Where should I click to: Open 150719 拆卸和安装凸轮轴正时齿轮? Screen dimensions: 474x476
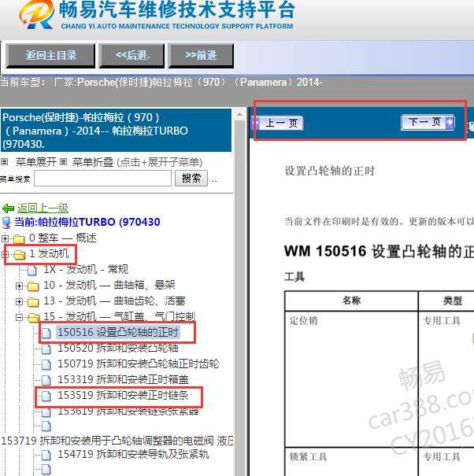pyautogui.click(x=139, y=363)
